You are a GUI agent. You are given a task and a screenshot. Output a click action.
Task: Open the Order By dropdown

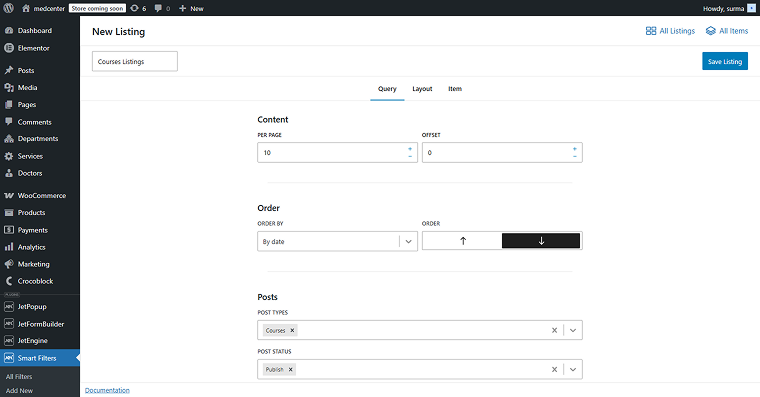(x=337, y=241)
